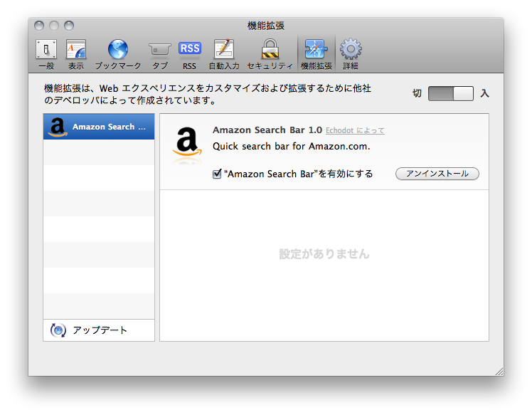The height and width of the screenshot is (415, 532).
Task: Click the "Quick search bar for Amazon.com." description
Action: 291,147
